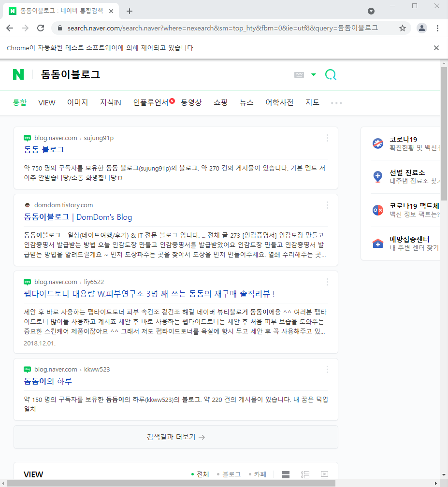
Task: Click the horizontal scrollbar thumb
Action: [171, 484]
